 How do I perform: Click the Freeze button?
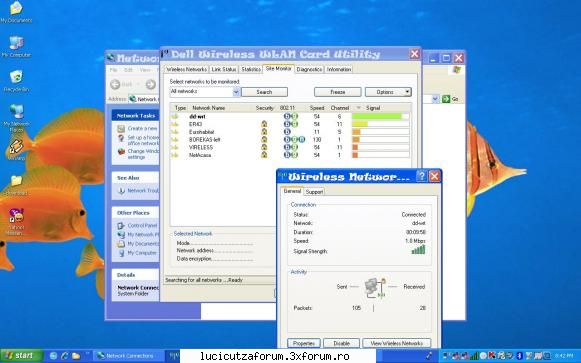338,92
